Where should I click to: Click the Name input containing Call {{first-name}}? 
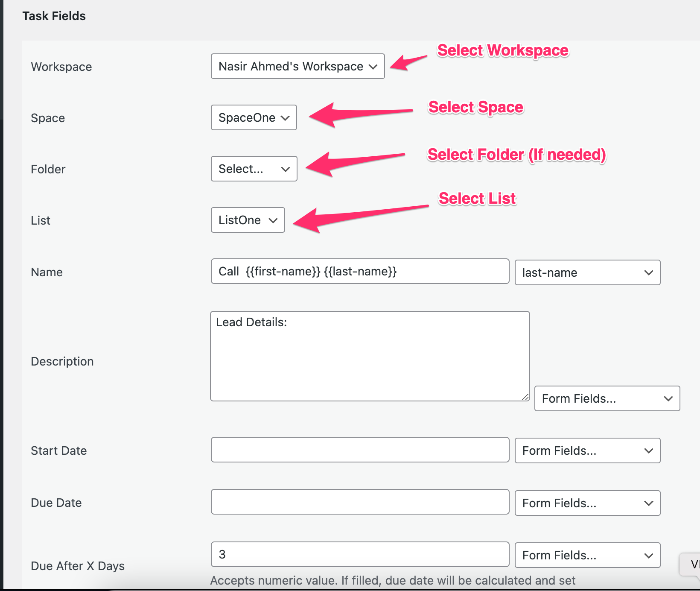pos(360,271)
